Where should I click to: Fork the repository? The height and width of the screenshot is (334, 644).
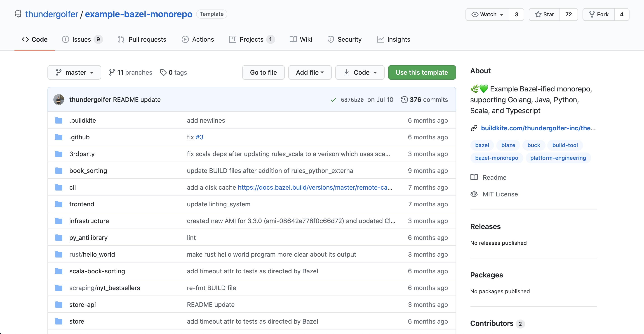coord(599,14)
